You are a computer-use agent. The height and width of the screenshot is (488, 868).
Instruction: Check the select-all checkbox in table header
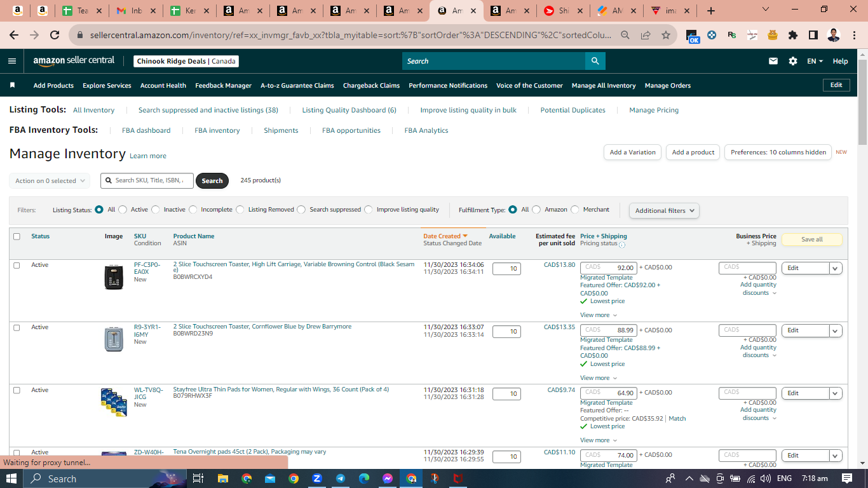click(x=17, y=236)
